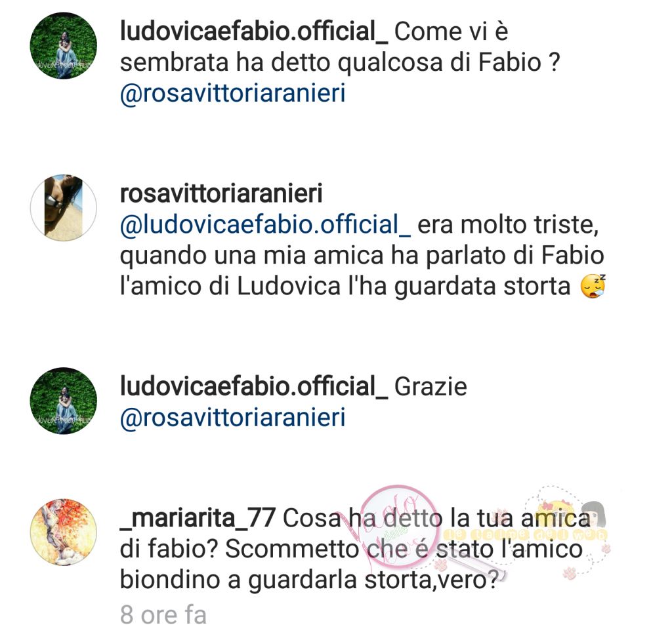
Task: Click the 8 ore fa timestamp
Action: (x=163, y=615)
